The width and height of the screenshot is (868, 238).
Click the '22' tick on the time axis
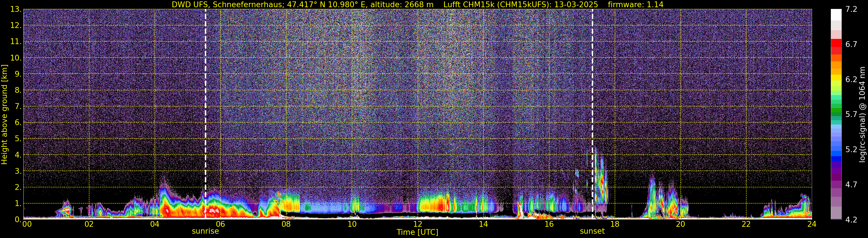coord(746,224)
